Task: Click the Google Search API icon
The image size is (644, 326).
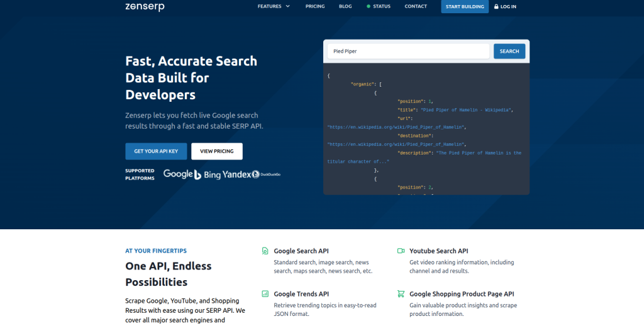Action: click(265, 251)
